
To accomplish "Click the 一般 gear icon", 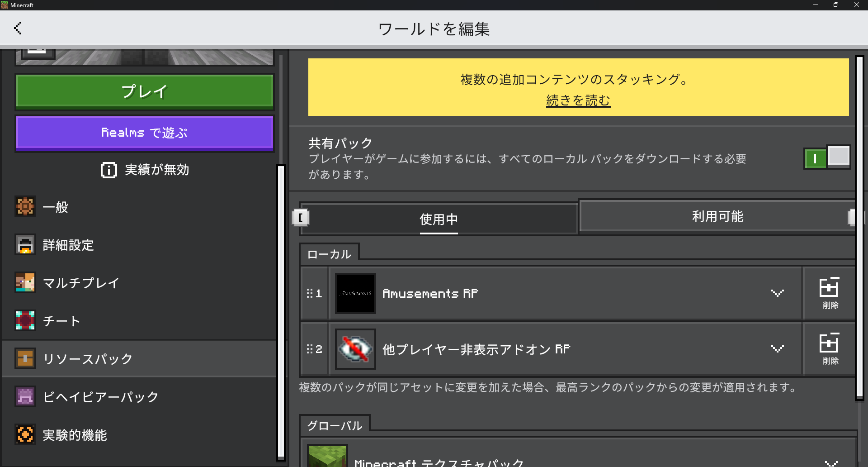I will coord(25,207).
